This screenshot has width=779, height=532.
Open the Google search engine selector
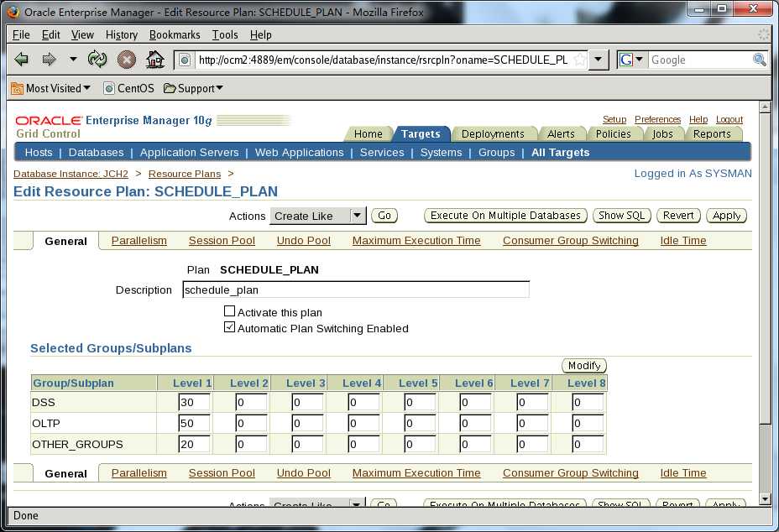point(631,60)
